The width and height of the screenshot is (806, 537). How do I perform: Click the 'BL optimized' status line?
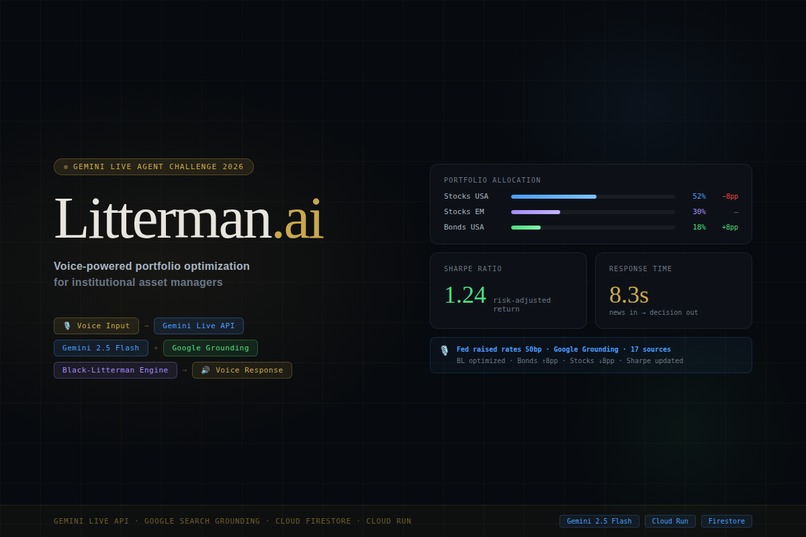(570, 361)
